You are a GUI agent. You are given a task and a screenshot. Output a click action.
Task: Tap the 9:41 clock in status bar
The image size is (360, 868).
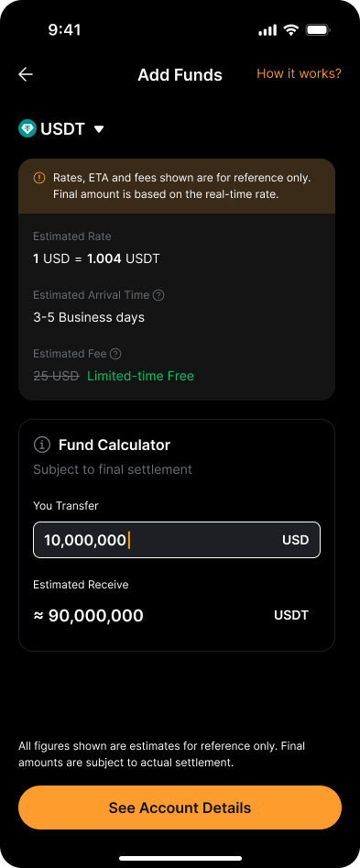64,30
